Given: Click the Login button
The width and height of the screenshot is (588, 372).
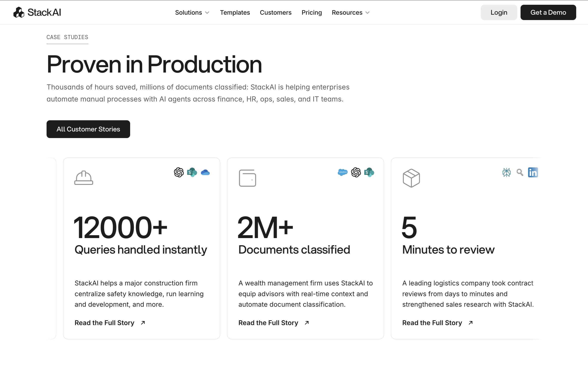Looking at the screenshot, I should [499, 12].
